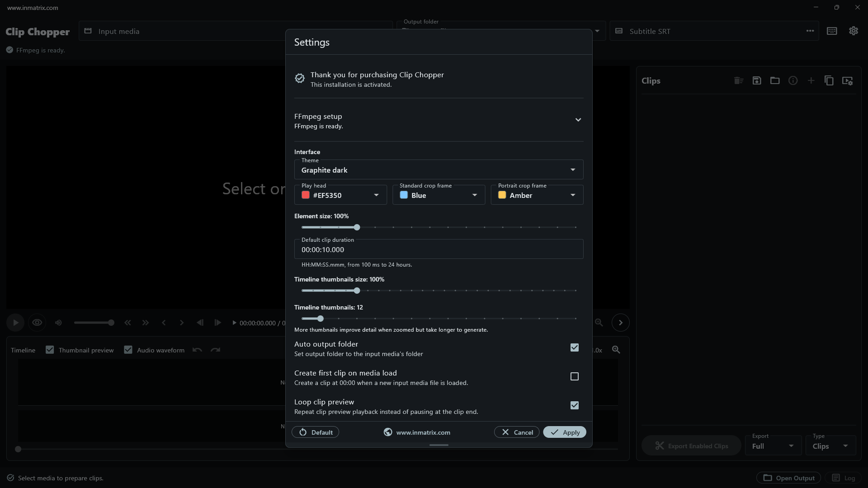
Task: Uncheck Auto output folder
Action: click(x=575, y=347)
